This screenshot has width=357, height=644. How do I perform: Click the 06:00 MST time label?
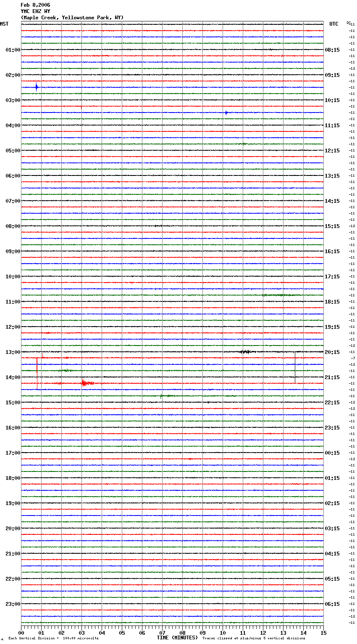click(13, 176)
